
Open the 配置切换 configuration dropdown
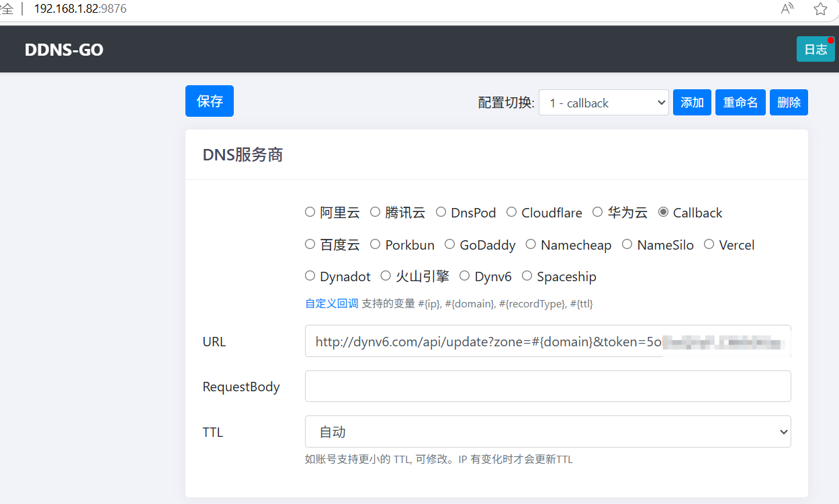click(603, 103)
